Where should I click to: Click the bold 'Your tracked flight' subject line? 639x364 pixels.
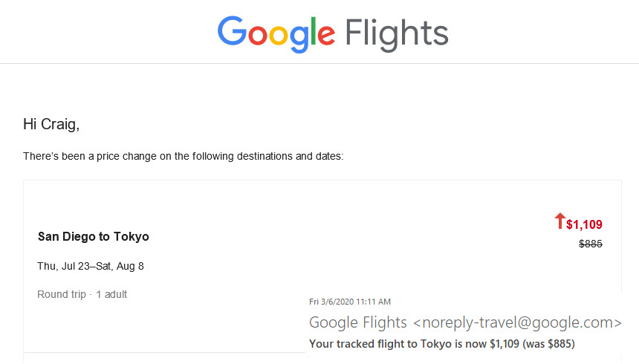click(441, 344)
